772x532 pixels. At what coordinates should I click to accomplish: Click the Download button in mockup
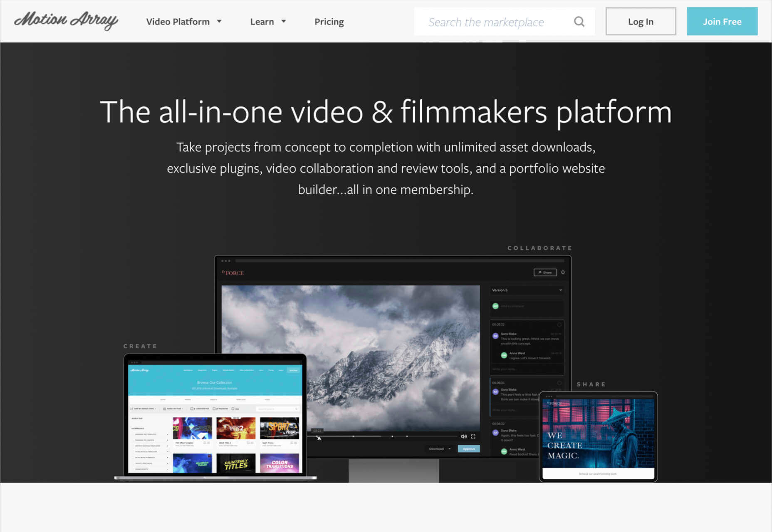[439, 449]
